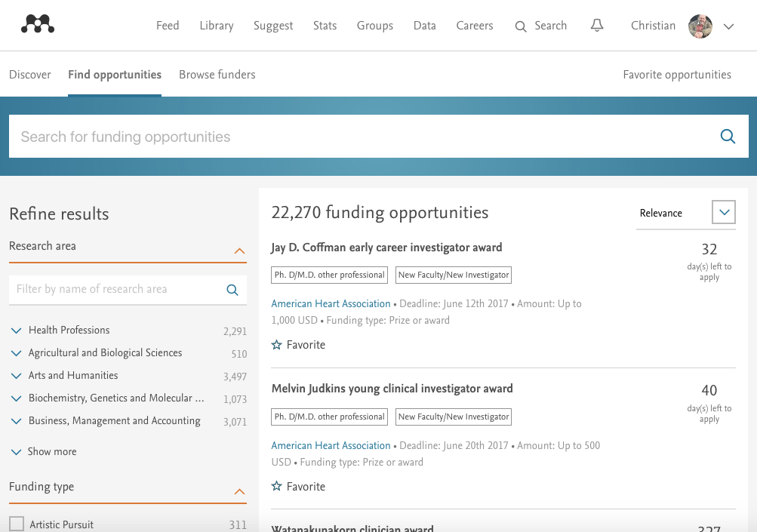Click Christian's profile avatar picture

coord(698,26)
